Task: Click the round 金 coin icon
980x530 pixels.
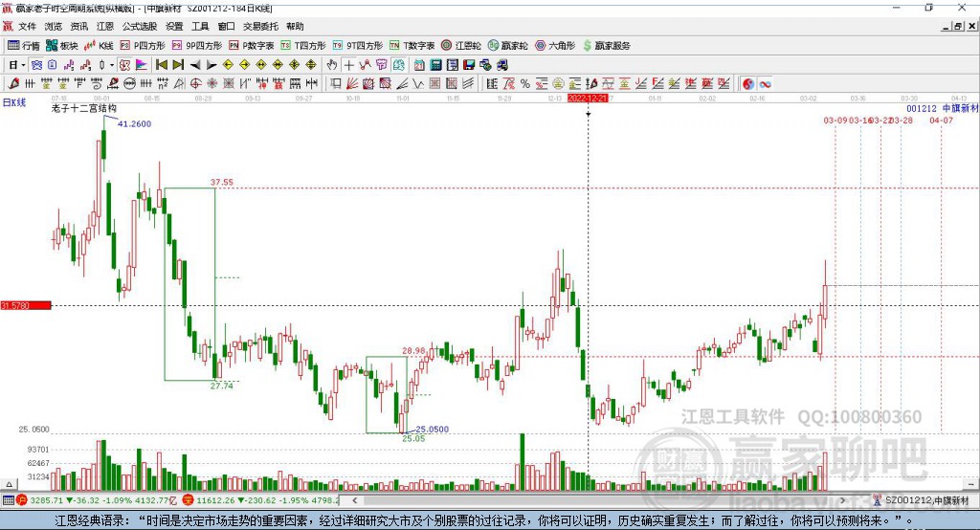Action: click(557, 84)
